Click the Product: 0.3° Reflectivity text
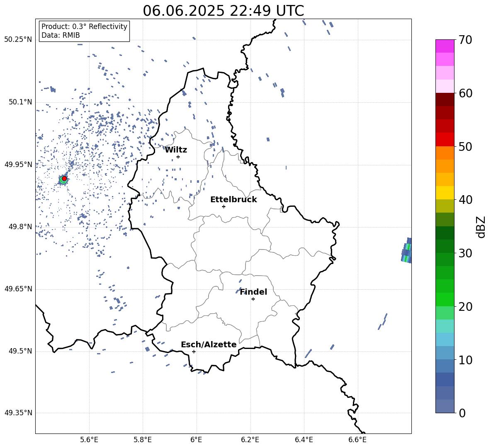Screen dimensions: 491x448 pos(84,26)
